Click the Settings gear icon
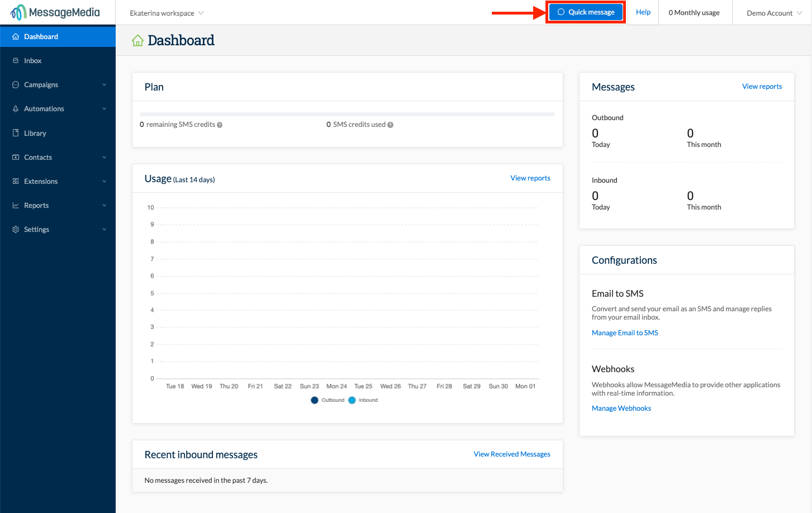812x513 pixels. pyautogui.click(x=16, y=229)
